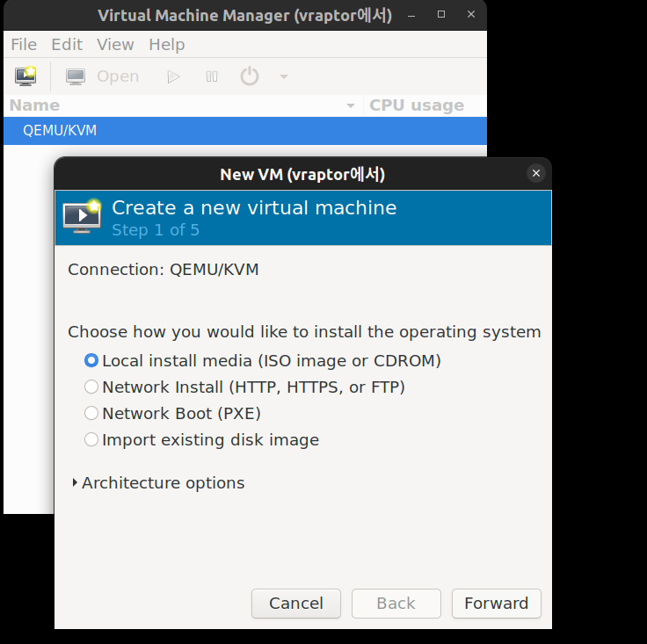Click the Run virtual machine play icon
Viewport: 647px width, 644px height.
(x=173, y=76)
